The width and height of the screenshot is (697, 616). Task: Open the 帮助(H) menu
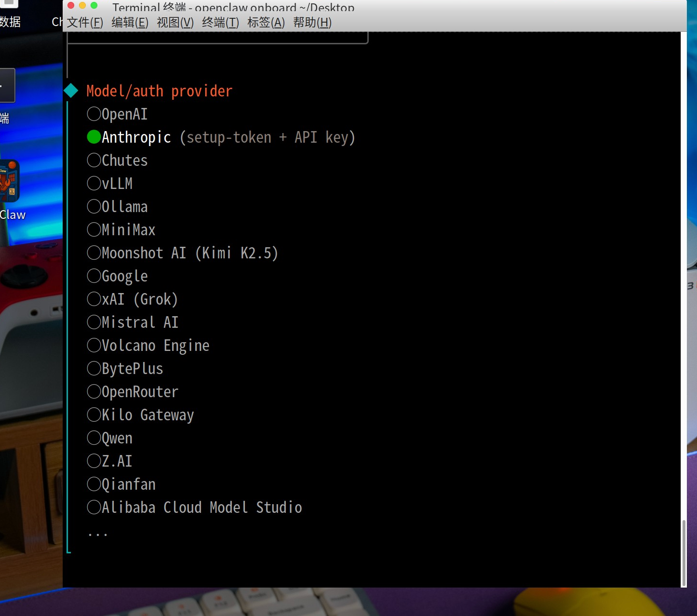point(312,23)
